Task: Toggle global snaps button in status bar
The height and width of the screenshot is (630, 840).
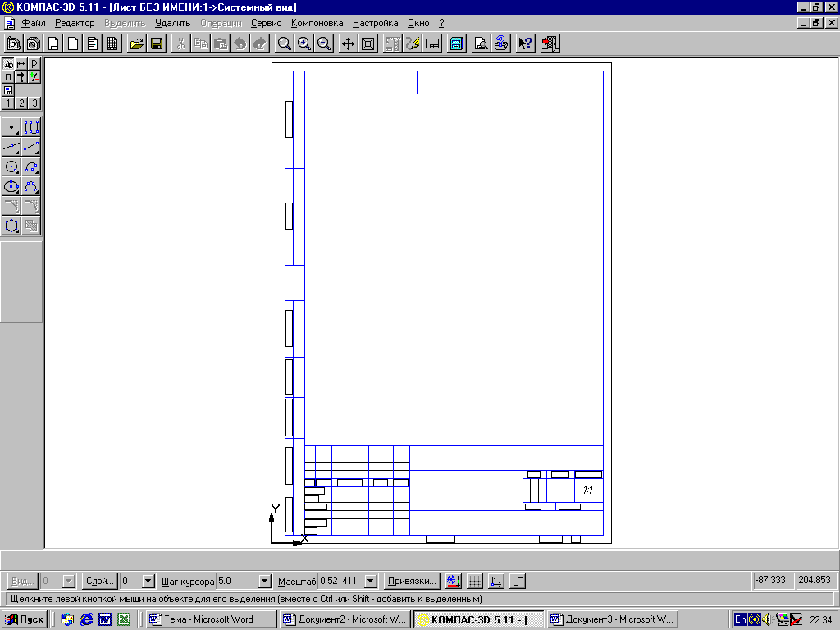Action: [454, 581]
